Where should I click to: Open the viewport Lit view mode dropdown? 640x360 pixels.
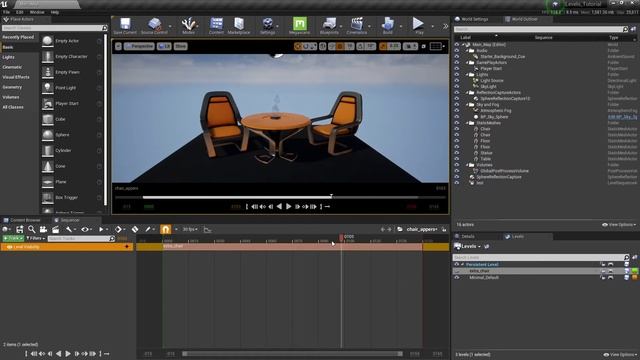click(164, 47)
